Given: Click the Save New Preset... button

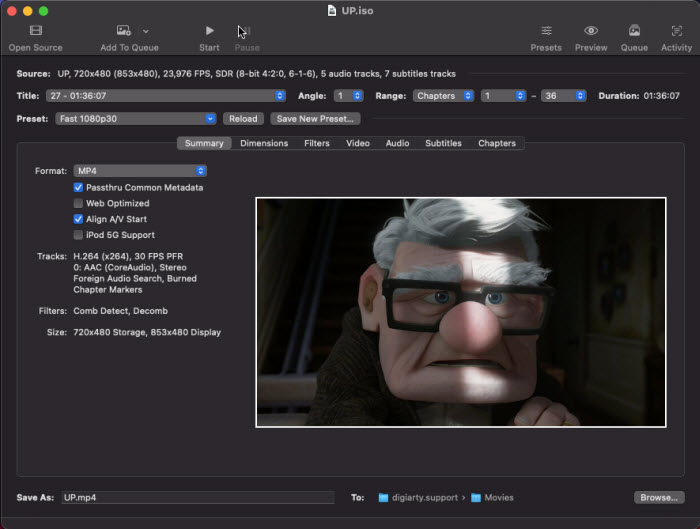Looking at the screenshot, I should coord(315,119).
